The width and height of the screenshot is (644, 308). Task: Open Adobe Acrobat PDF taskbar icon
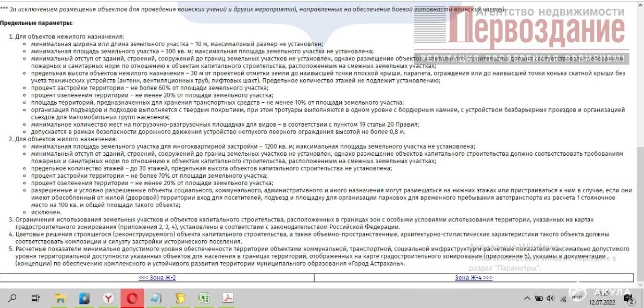click(x=228, y=298)
